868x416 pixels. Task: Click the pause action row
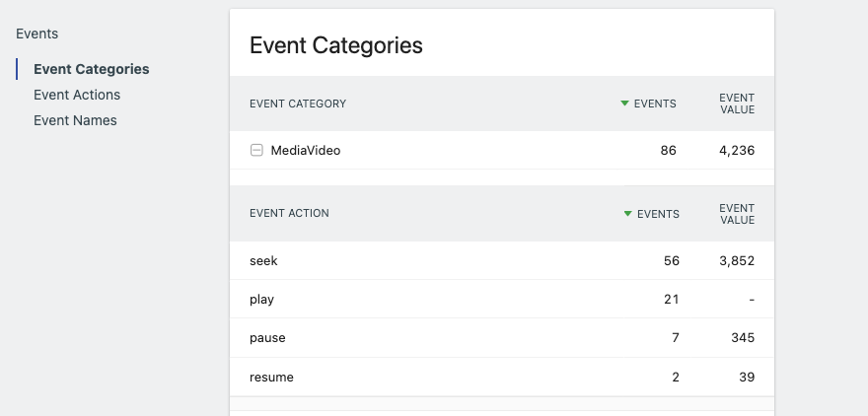point(267,338)
